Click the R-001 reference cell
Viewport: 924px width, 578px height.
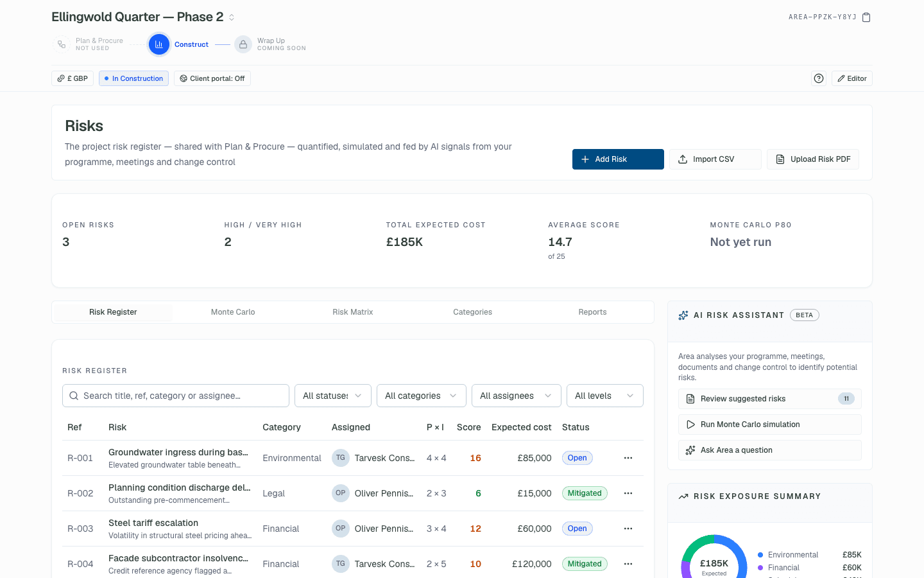coord(80,458)
